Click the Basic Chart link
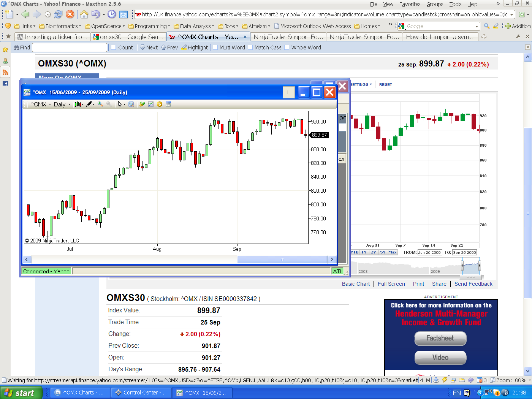Viewport: 532px width, 399px height. click(356, 284)
